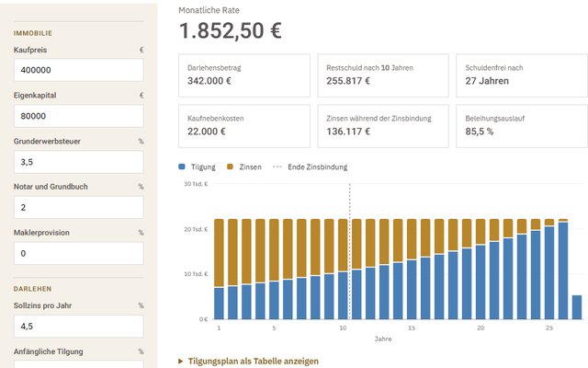
Task: Click the orange Zinsen legend swatch
Action: pos(230,167)
